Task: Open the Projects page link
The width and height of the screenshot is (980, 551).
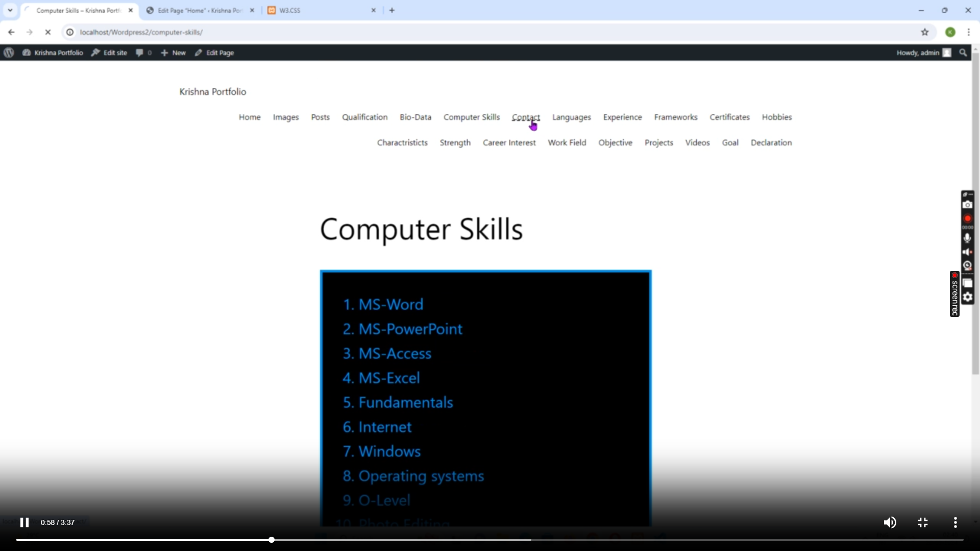Action: click(659, 143)
